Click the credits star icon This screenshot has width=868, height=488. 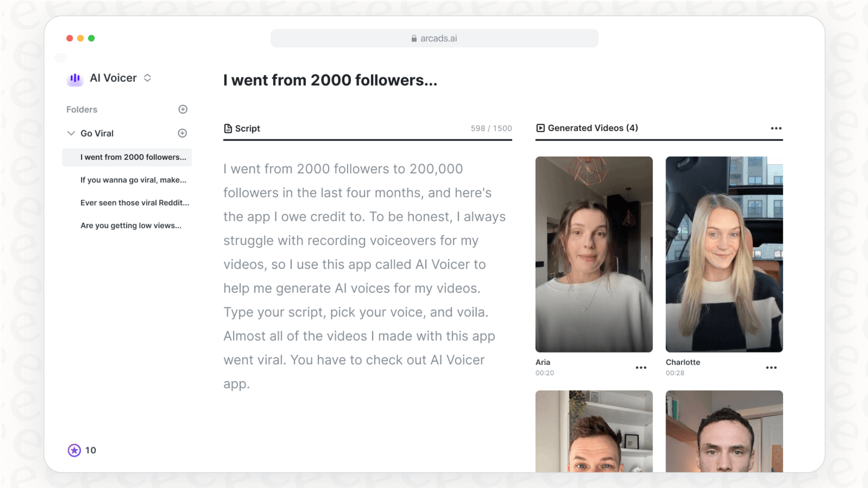click(x=74, y=450)
